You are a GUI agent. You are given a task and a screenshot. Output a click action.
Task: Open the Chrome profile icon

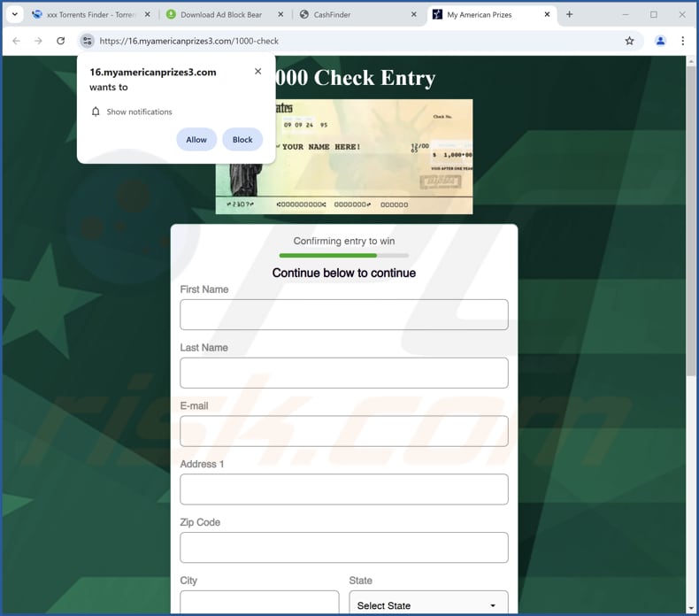(x=660, y=41)
